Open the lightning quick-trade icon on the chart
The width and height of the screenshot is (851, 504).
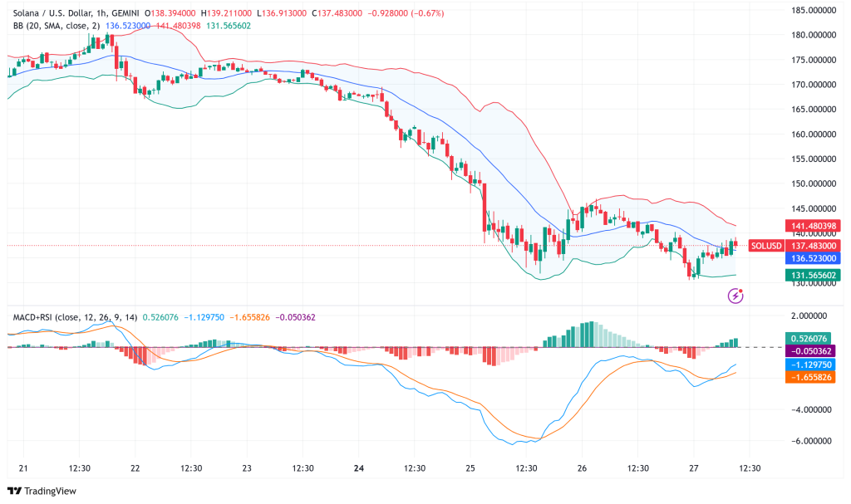(735, 294)
